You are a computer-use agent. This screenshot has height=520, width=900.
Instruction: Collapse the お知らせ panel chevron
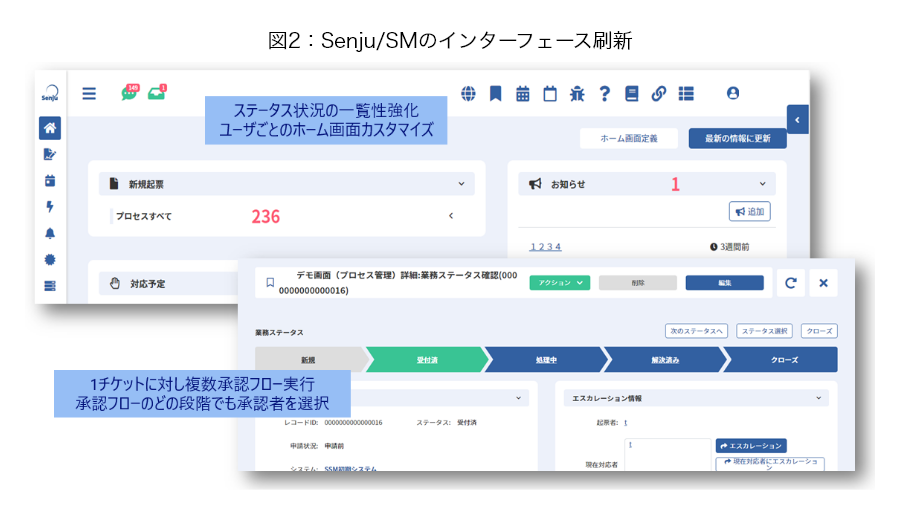tap(762, 184)
